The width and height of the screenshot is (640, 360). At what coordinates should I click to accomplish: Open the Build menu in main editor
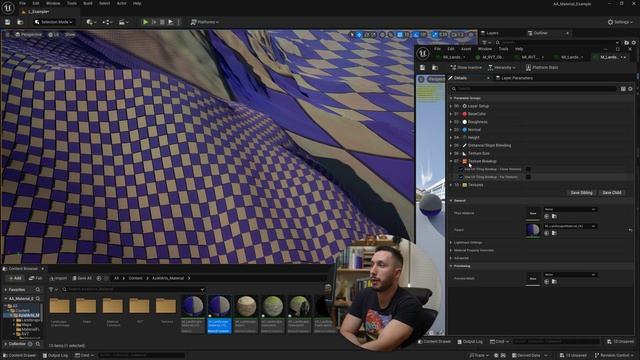tap(88, 3)
